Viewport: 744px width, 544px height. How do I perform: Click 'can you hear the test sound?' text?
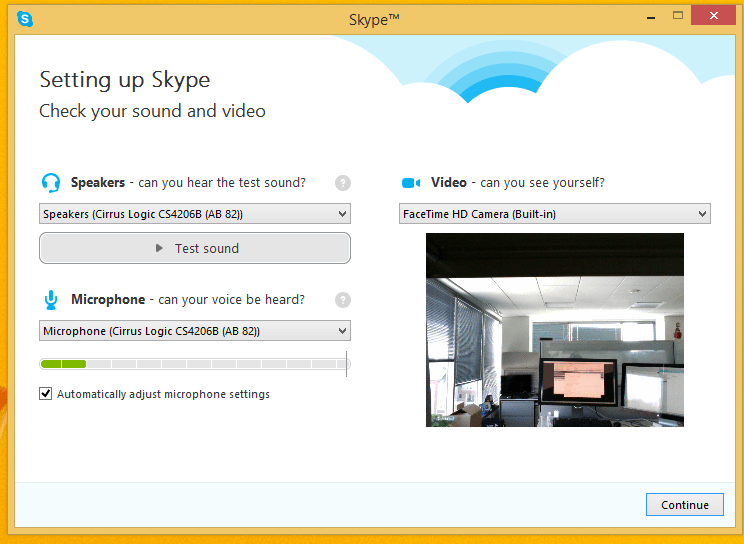tap(222, 183)
